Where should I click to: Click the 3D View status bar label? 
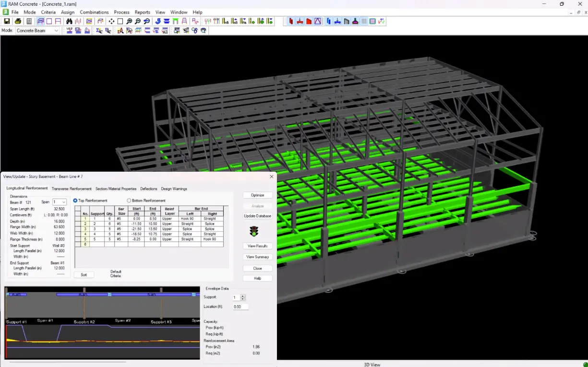(372, 365)
